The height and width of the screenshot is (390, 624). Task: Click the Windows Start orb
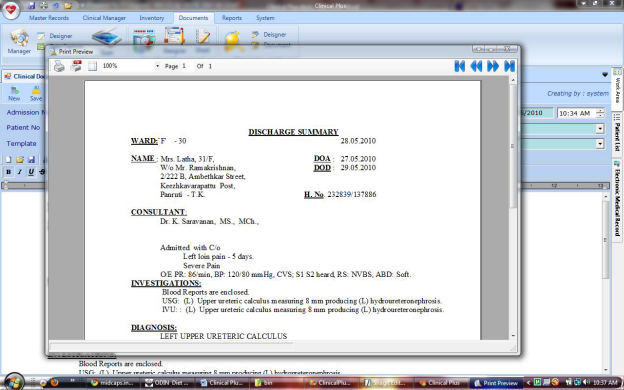pyautogui.click(x=15, y=382)
